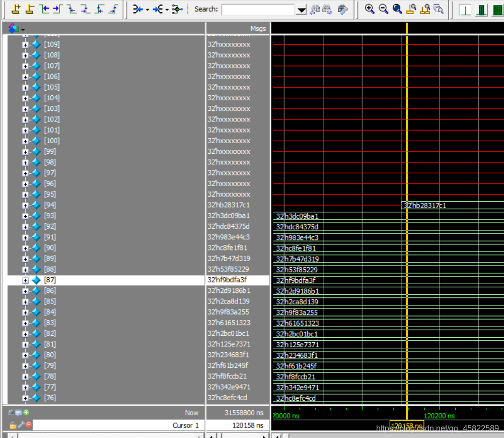Click the expanded time deltas mode icon
This screenshot has height=438, width=504.
[x=138, y=10]
